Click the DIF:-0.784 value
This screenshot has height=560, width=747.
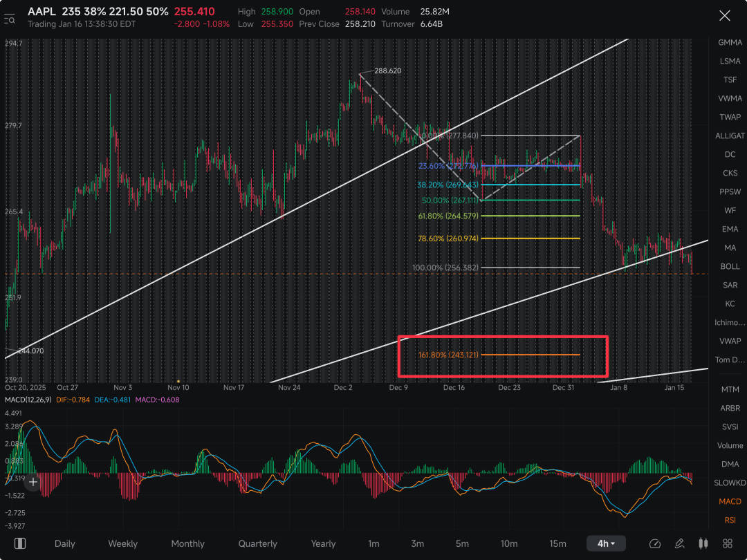[73, 400]
